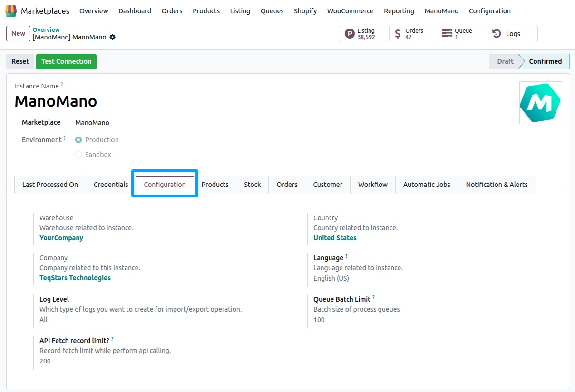Click the ManoMano instance logo image
The height and width of the screenshot is (392, 575).
point(540,103)
